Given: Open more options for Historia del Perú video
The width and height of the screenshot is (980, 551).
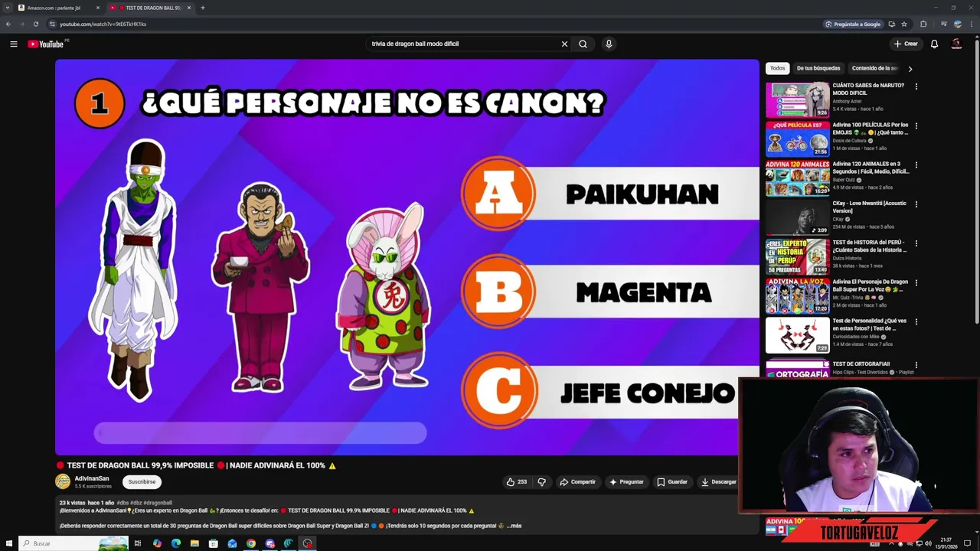Looking at the screenshot, I should point(916,243).
